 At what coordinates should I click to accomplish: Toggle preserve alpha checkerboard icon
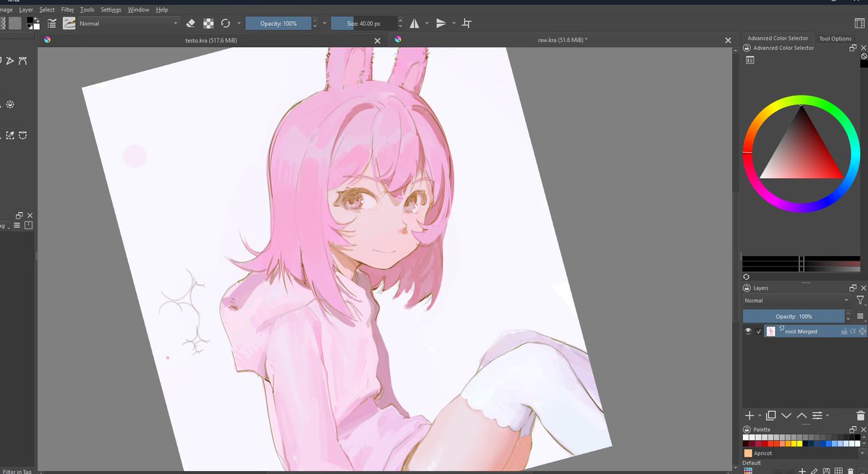(208, 23)
